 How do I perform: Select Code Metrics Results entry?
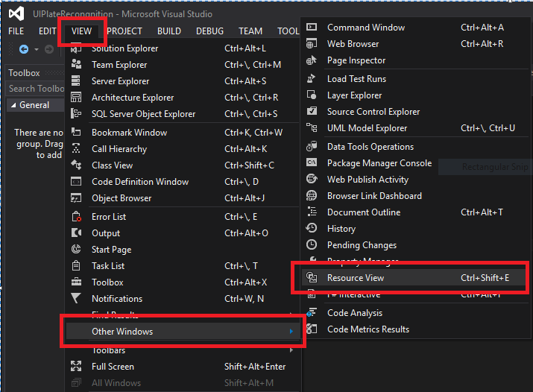click(416, 329)
